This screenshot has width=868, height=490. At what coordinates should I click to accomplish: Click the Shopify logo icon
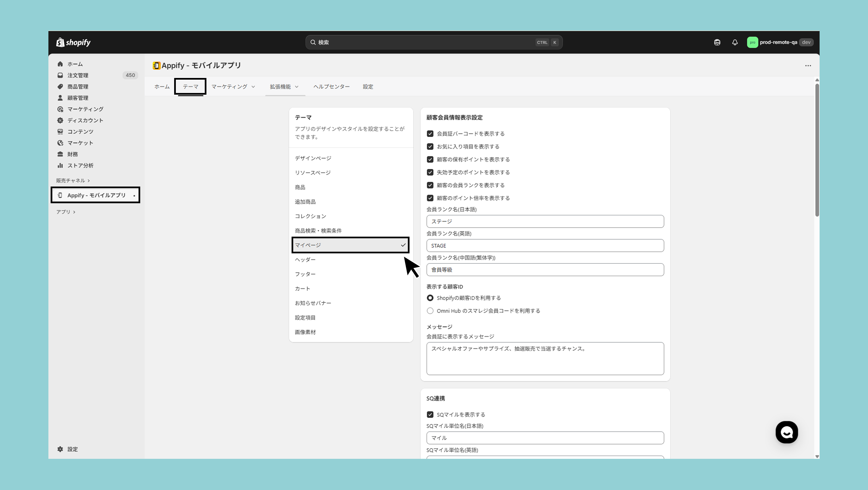(60, 42)
